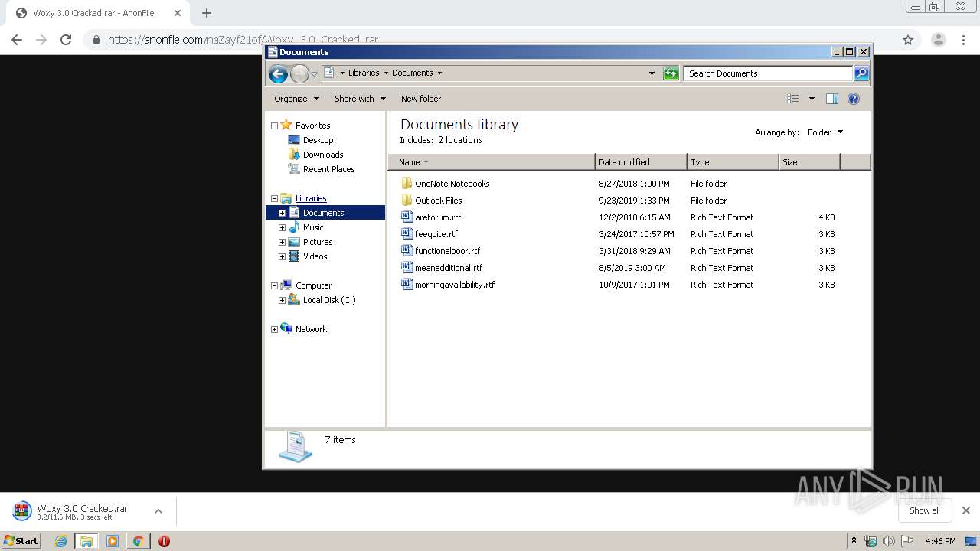Open the Chrome profile avatar icon

click(938, 40)
